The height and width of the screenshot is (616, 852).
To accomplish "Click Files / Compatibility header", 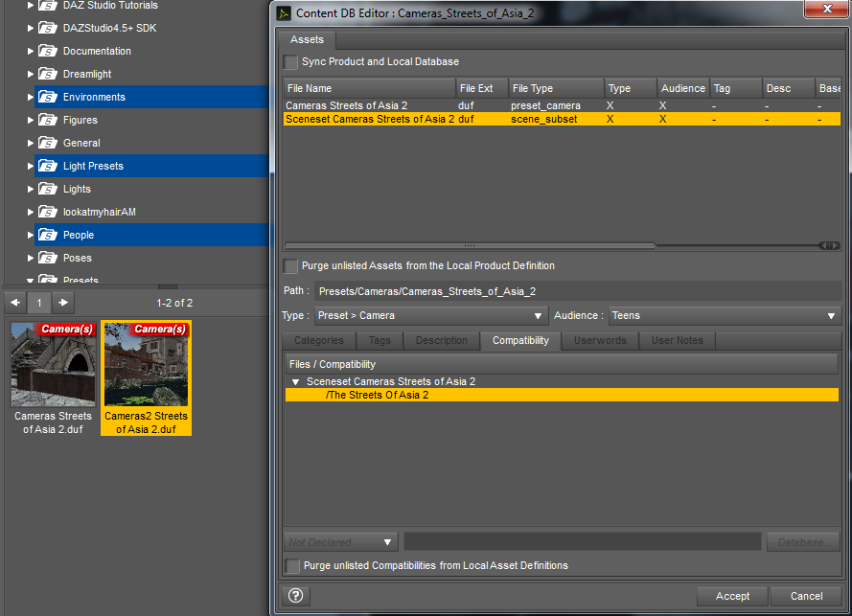I will tap(562, 364).
